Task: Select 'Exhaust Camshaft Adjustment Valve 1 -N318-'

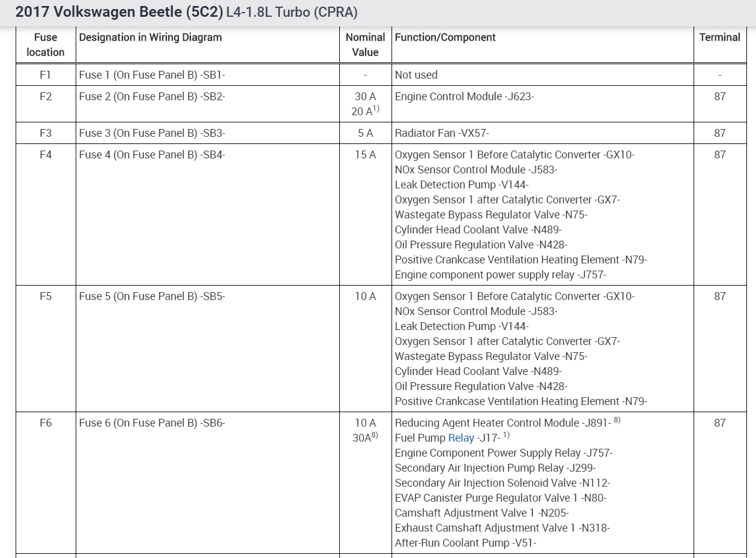Action: tap(502, 528)
